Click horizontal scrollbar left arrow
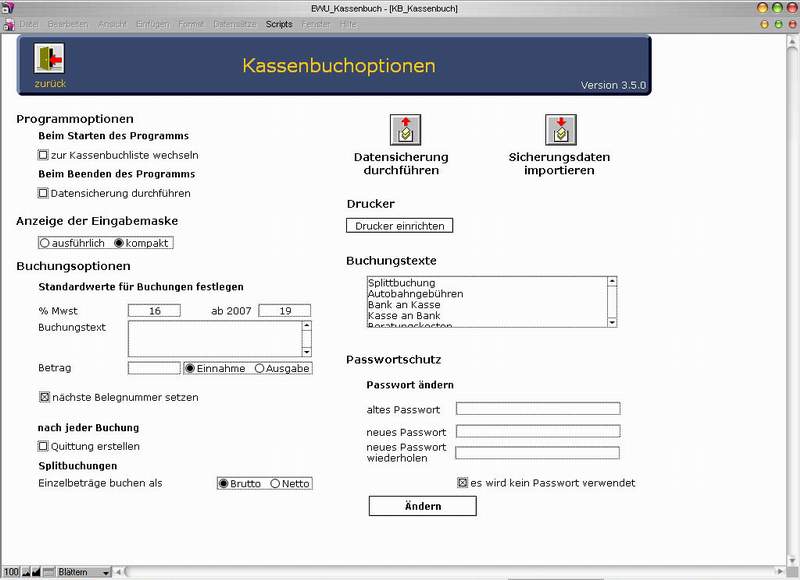The width and height of the screenshot is (800, 580). (x=118, y=572)
